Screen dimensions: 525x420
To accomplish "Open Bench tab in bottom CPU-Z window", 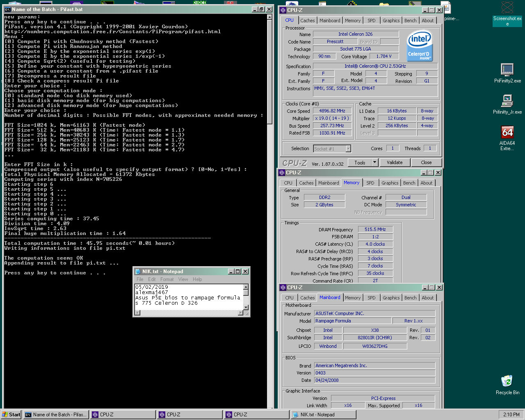I will (411, 298).
